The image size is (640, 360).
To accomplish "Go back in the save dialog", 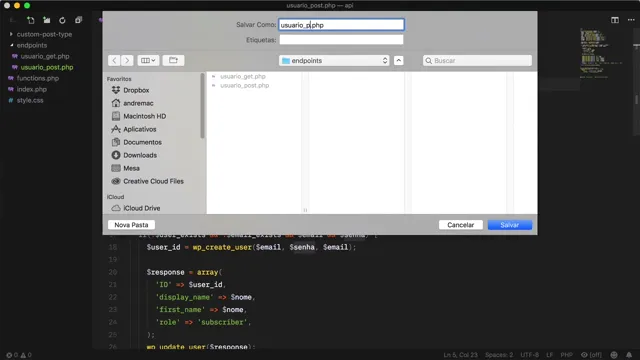I will click(114, 60).
